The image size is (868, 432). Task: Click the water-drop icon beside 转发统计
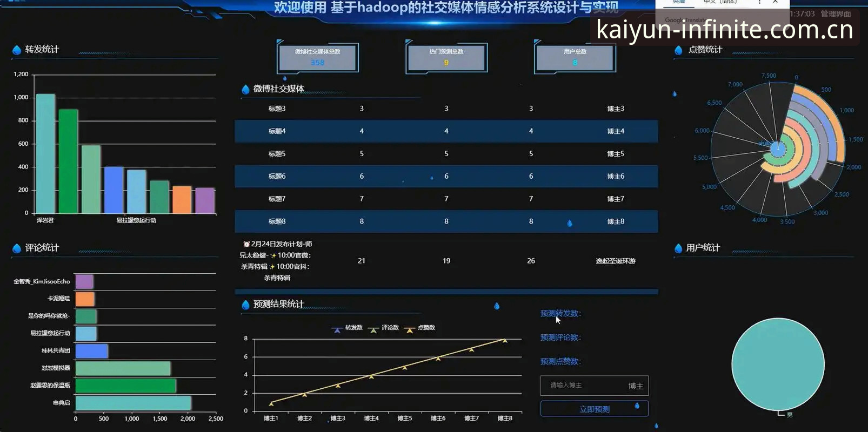tap(17, 50)
